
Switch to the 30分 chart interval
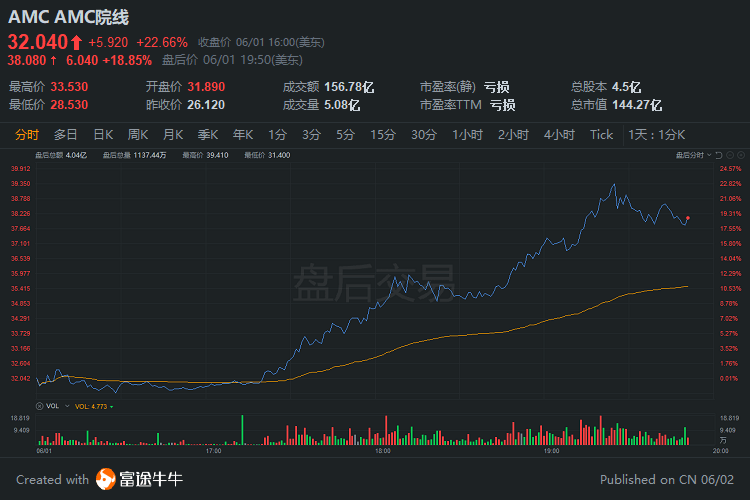click(424, 135)
